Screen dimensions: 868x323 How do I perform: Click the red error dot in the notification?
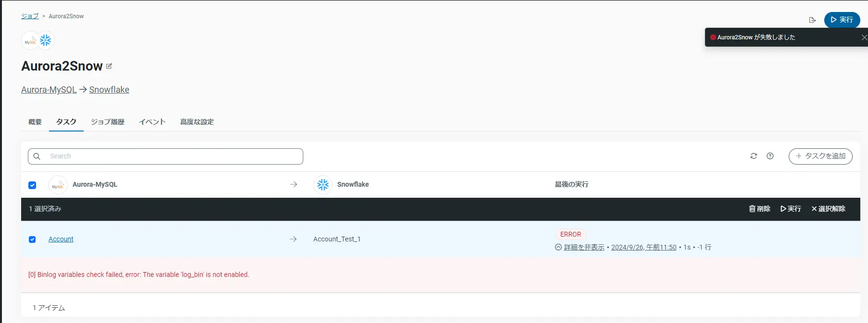tap(713, 37)
